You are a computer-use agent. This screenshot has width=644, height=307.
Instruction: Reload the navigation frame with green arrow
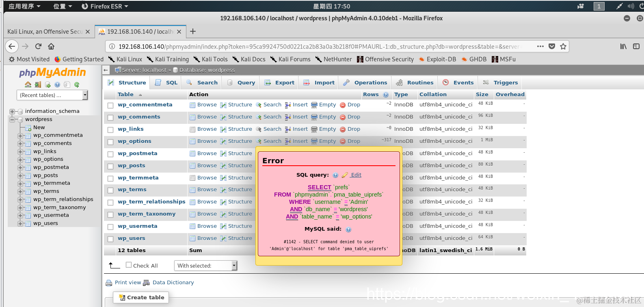tap(77, 84)
